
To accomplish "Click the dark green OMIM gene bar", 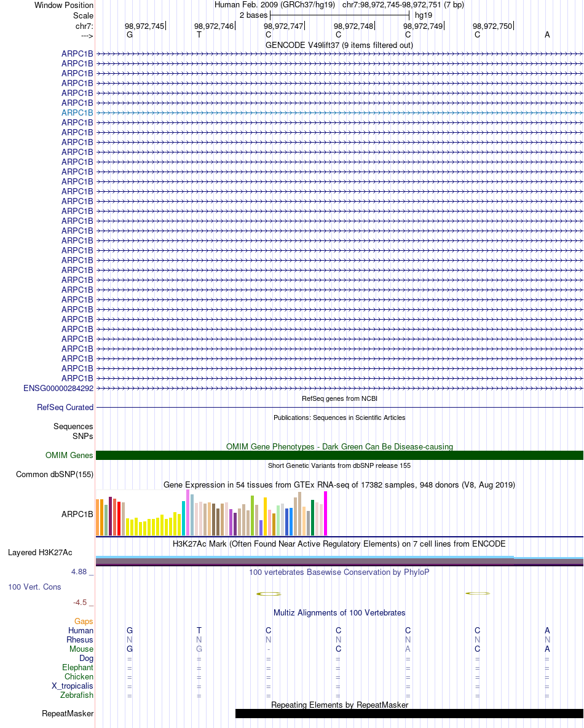I will (x=339, y=456).
